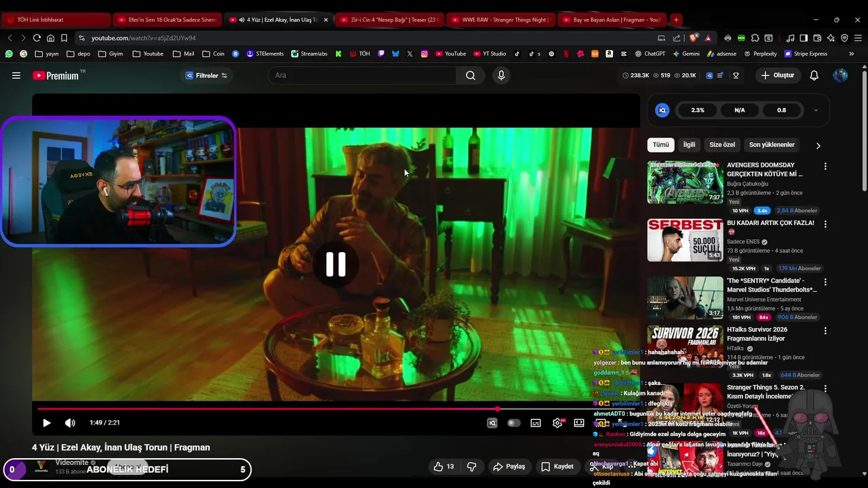
Task: Open the YT Studio bookmark
Action: [489, 54]
